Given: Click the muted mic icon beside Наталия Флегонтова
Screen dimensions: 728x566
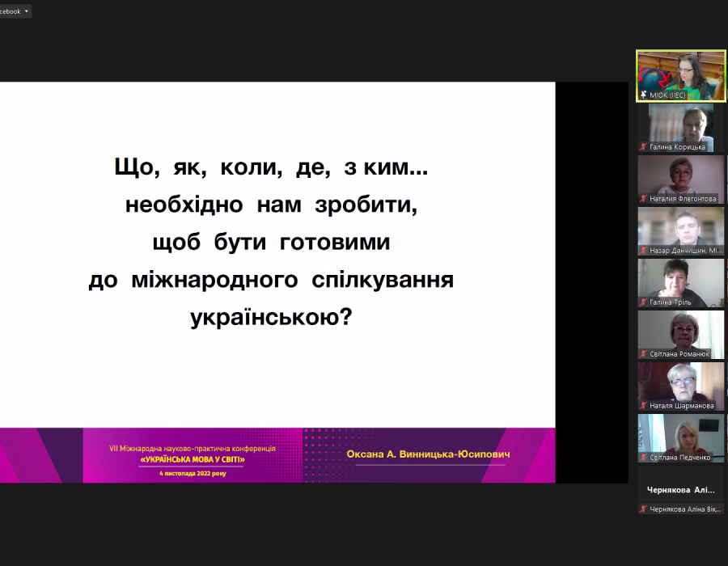Looking at the screenshot, I should point(644,199).
